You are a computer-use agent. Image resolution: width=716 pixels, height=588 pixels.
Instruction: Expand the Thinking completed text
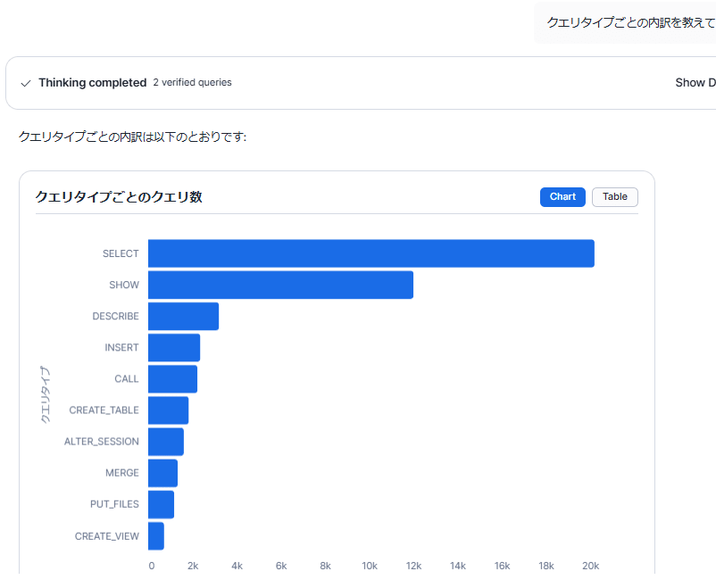(x=92, y=83)
